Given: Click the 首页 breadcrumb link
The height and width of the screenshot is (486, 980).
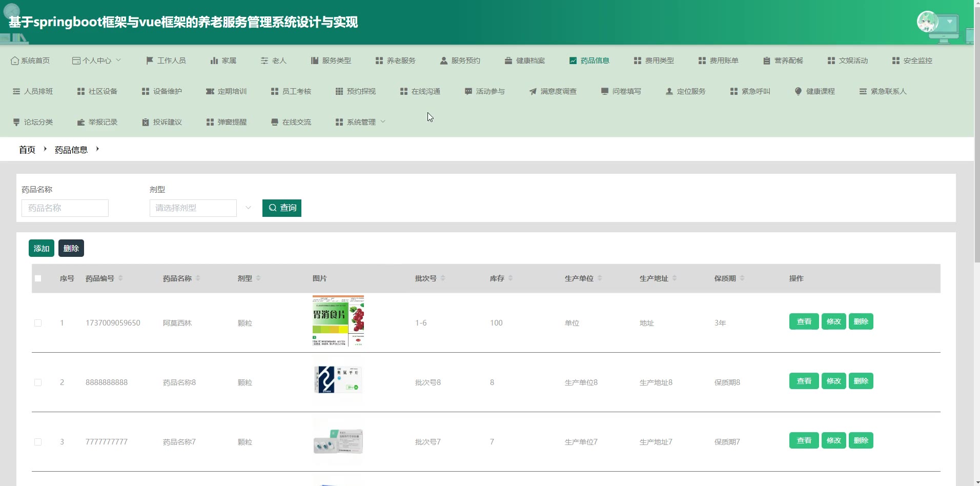Looking at the screenshot, I should (27, 150).
